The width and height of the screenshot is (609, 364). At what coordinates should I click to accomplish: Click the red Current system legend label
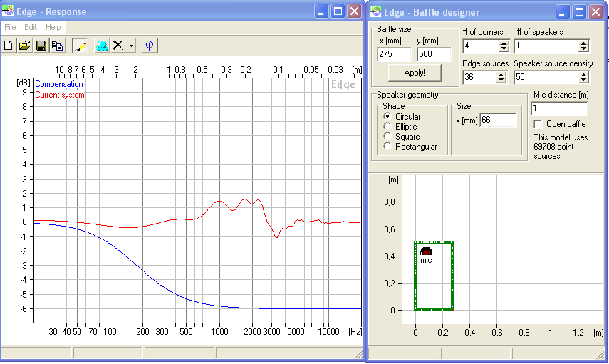click(60, 95)
